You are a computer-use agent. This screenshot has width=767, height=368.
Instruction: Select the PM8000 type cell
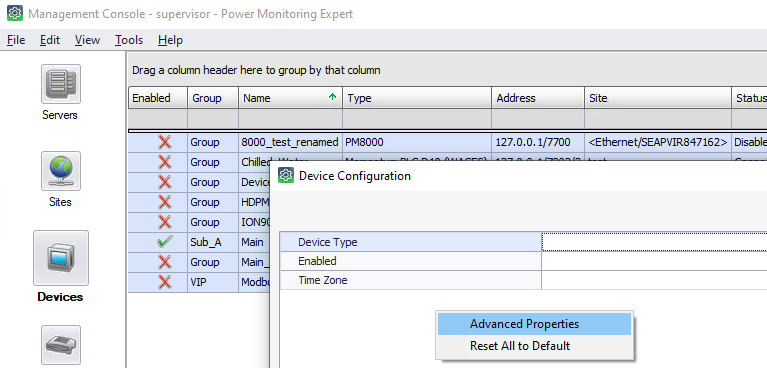[x=417, y=142]
